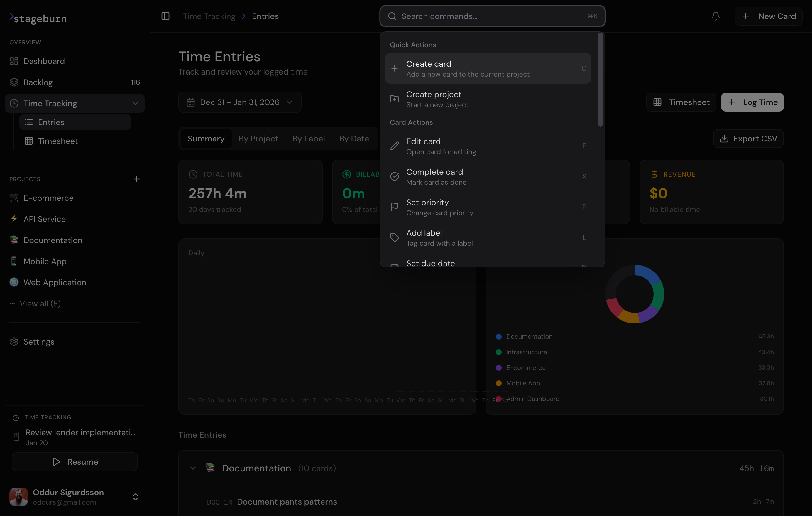
Task: Click the notification bell
Action: [x=715, y=16]
